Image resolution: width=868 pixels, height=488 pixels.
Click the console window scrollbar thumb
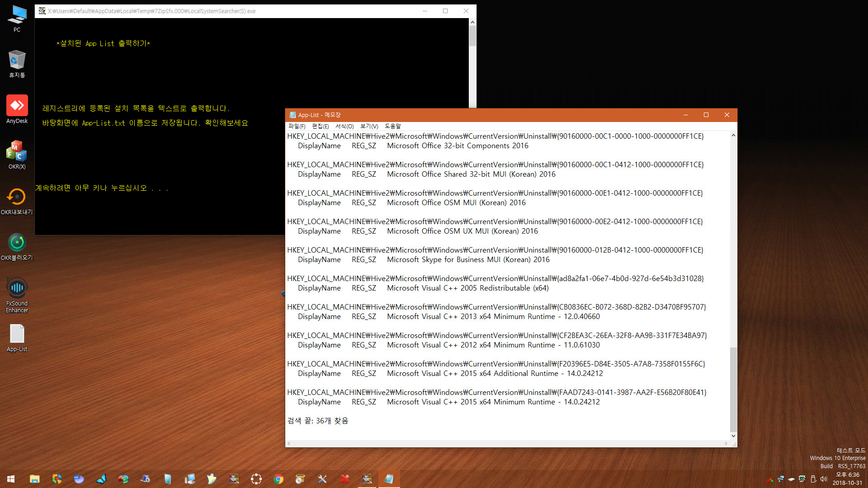472,36
